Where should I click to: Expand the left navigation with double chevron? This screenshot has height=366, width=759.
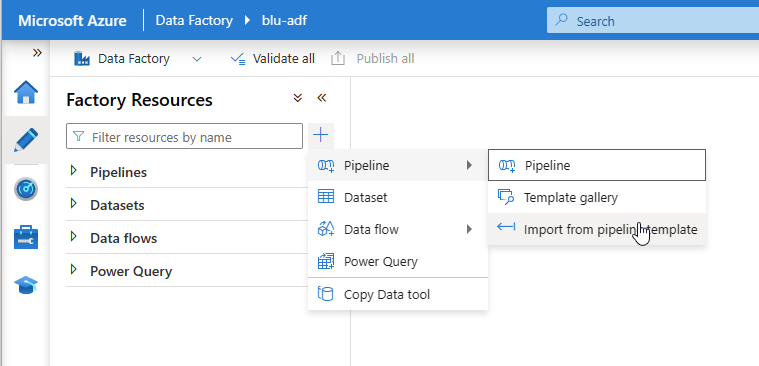tap(37, 53)
